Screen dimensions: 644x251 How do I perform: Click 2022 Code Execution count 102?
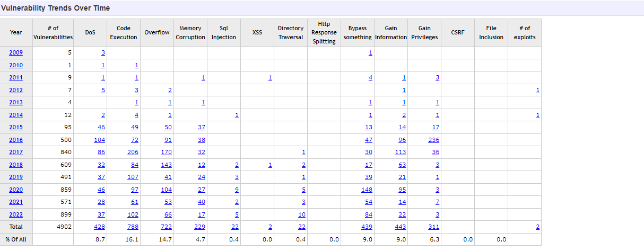click(133, 214)
